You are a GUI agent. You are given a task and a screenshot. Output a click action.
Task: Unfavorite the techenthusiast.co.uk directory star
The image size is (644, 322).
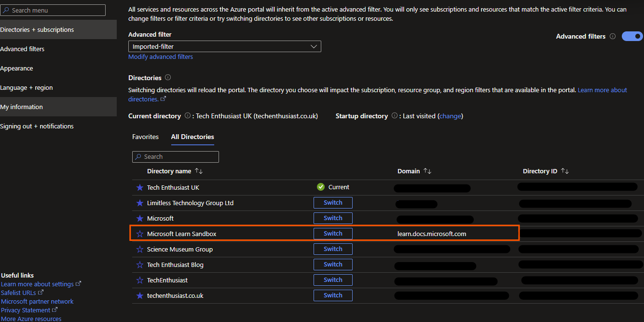(139, 295)
